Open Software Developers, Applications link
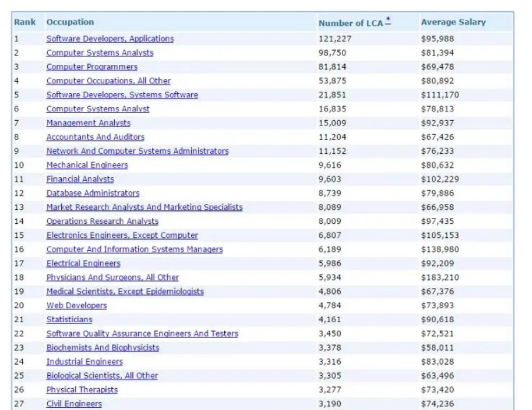Image resolution: width=532 pixels, height=410 pixels. 110,39
